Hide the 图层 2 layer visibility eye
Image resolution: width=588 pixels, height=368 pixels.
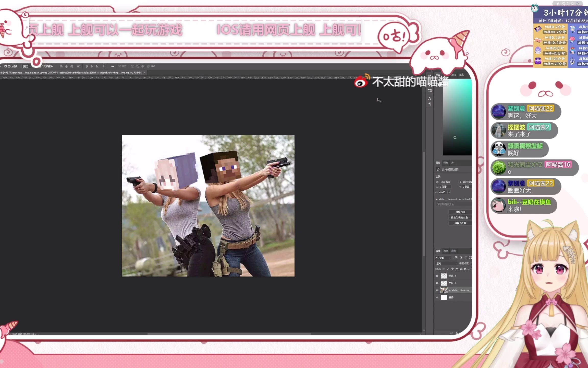tap(437, 276)
